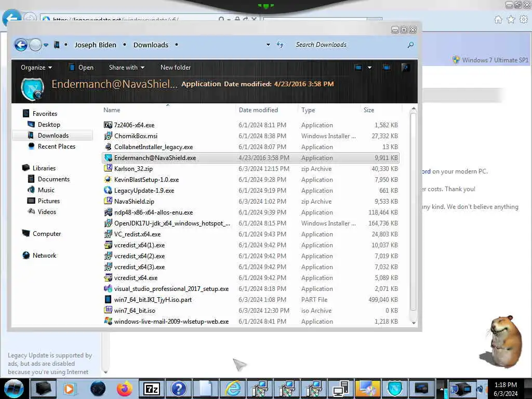Image resolution: width=532 pixels, height=399 pixels.
Task: Open the taskbar clock showing 1:18 PM
Action: pos(506,389)
